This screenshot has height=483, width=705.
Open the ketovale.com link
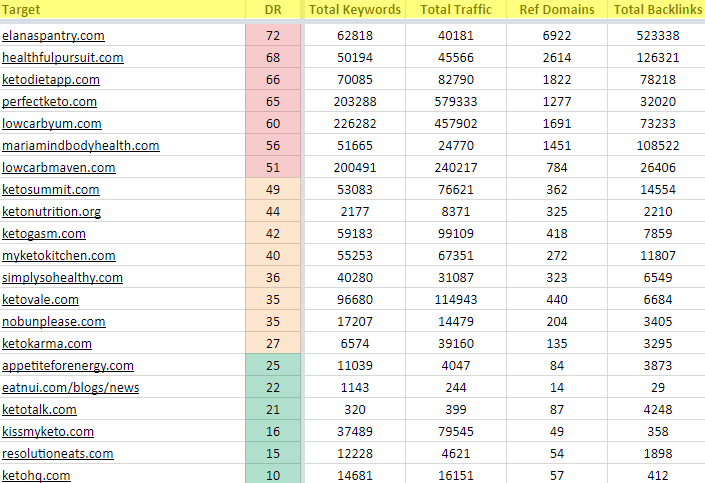pos(40,300)
